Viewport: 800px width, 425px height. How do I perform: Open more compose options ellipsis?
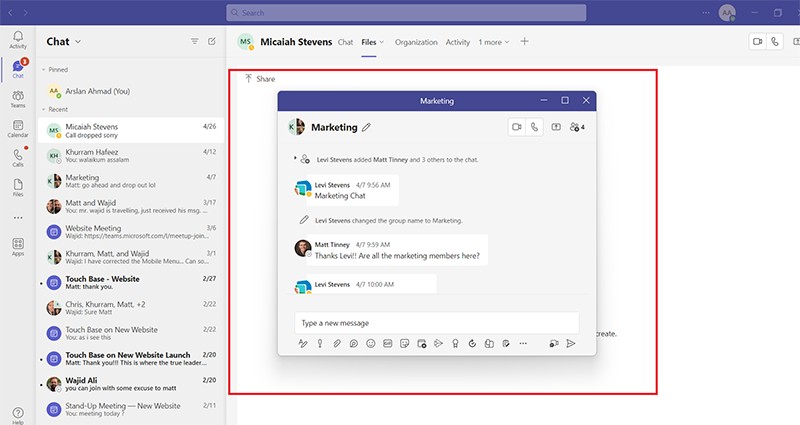tap(523, 343)
